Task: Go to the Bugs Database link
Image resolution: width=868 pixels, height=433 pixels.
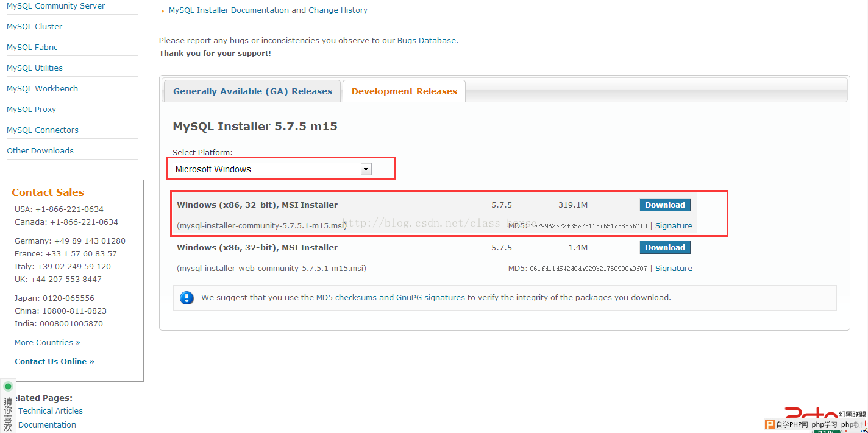Action: click(427, 41)
